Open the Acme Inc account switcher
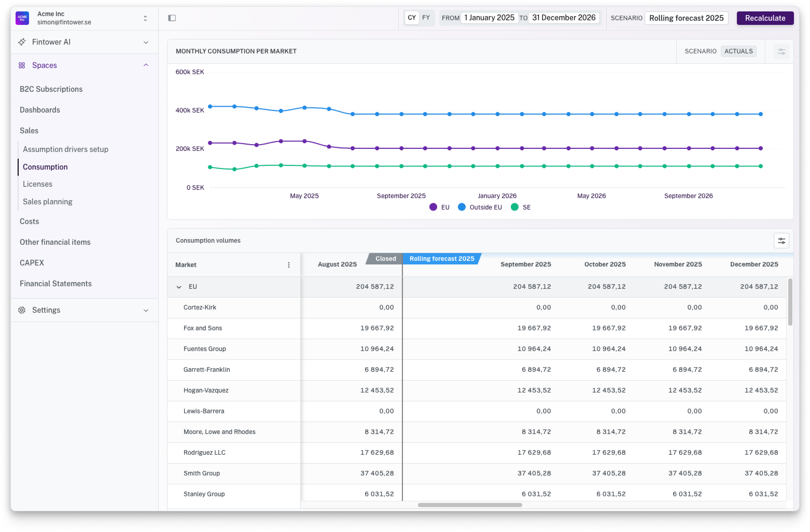This screenshot has height=532, width=810. (x=145, y=18)
